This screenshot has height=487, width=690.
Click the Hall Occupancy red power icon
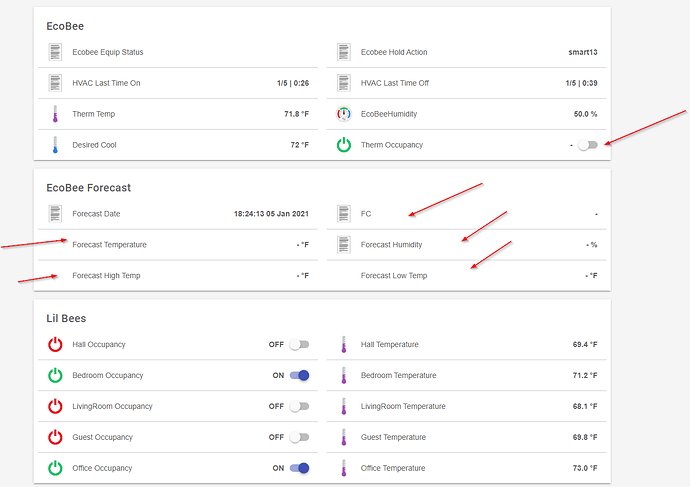click(55, 344)
